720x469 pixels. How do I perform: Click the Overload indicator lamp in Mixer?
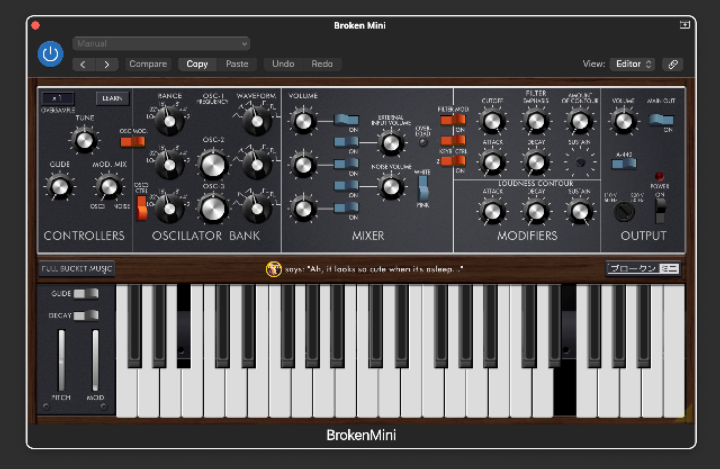[423, 142]
